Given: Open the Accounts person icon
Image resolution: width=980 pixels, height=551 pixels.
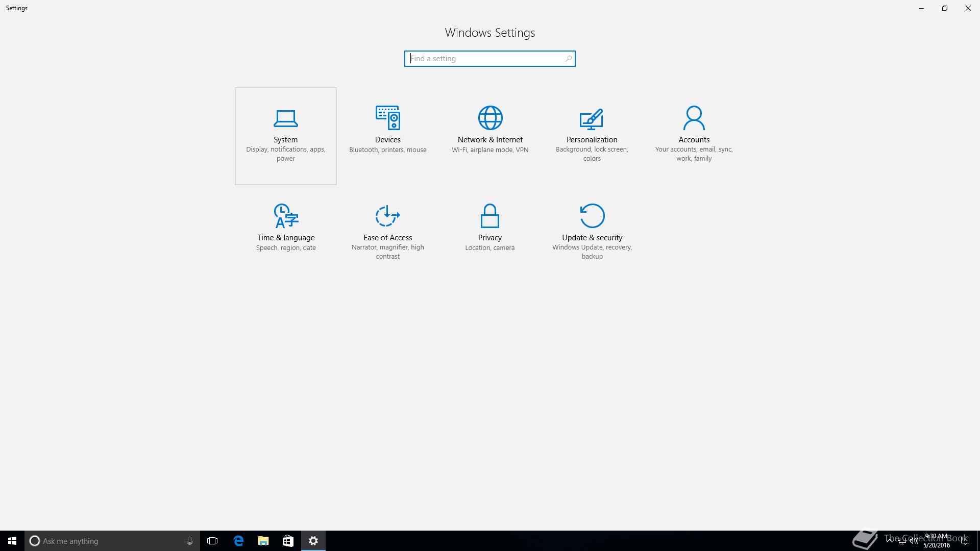Looking at the screenshot, I should tap(694, 118).
